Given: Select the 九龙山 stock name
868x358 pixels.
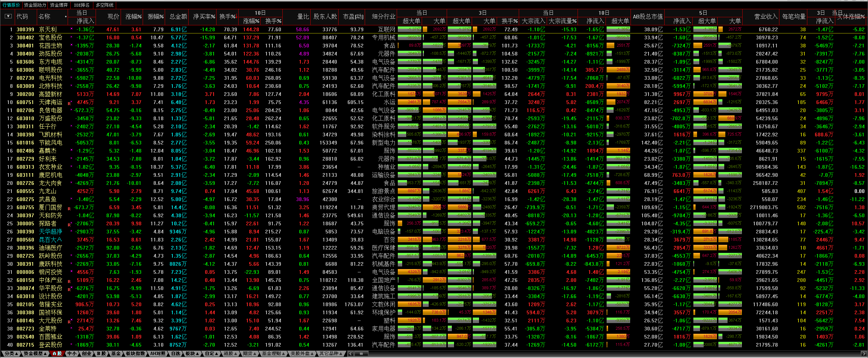Looking at the screenshot, I should point(48,191).
